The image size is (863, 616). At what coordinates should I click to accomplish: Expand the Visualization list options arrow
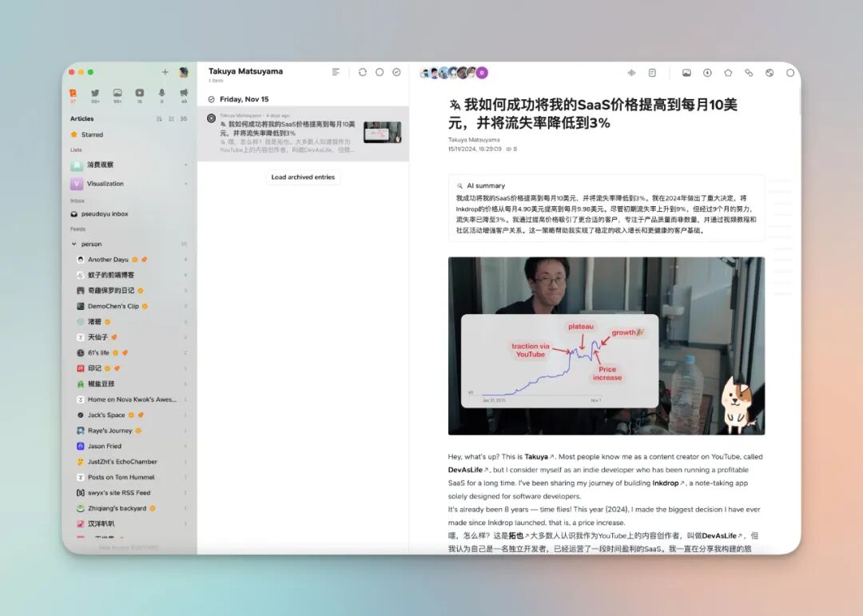(x=185, y=184)
